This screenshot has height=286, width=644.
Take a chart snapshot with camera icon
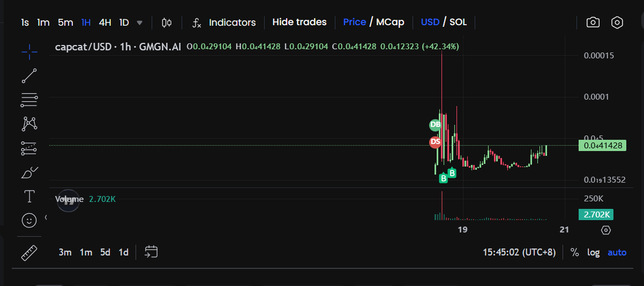tap(592, 23)
